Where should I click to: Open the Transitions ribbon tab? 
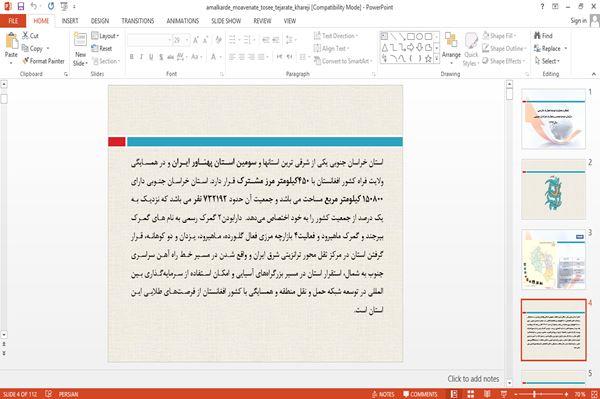(x=137, y=21)
